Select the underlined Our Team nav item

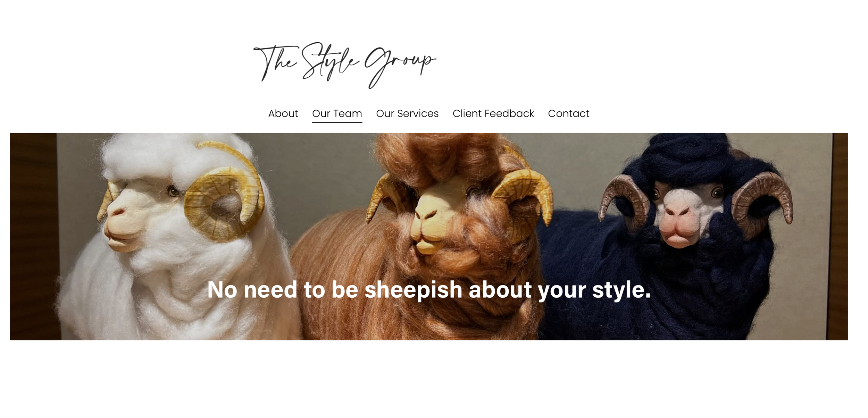pyautogui.click(x=337, y=113)
